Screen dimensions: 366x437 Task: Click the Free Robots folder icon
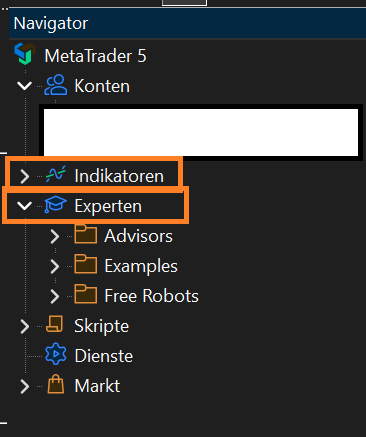pos(86,294)
